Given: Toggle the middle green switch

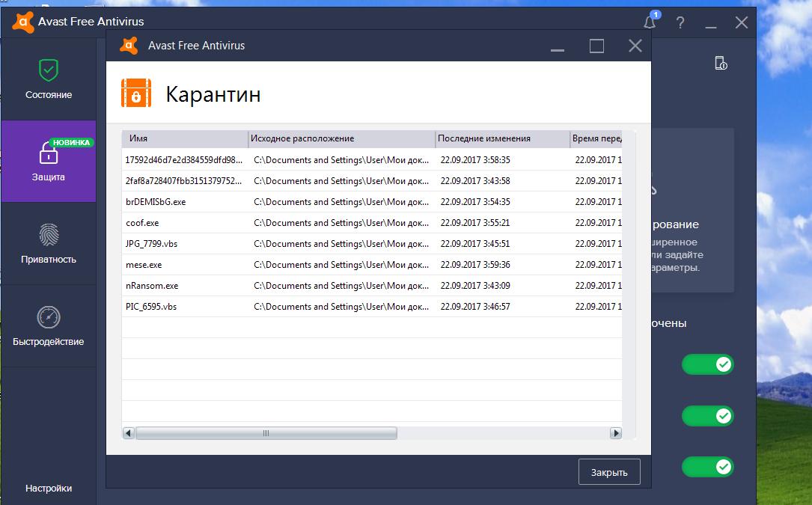Looking at the screenshot, I should tap(707, 415).
